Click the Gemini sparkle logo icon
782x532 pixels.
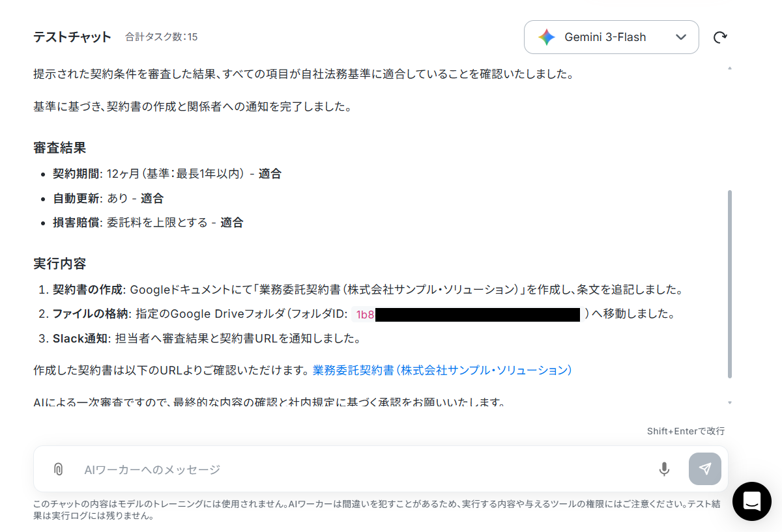547,37
